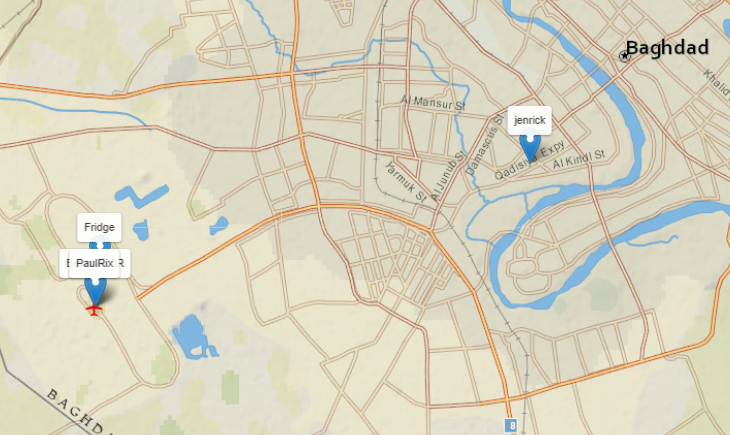Select the Yarmuk St road label

pyautogui.click(x=406, y=182)
